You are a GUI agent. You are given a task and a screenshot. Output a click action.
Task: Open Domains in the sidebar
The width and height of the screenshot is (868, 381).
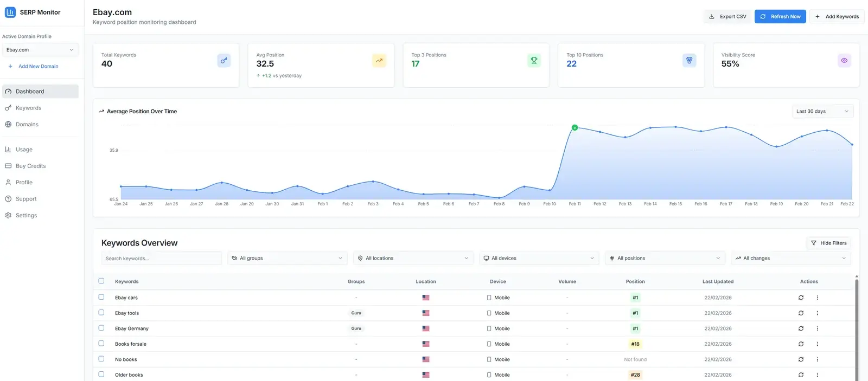(40, 125)
